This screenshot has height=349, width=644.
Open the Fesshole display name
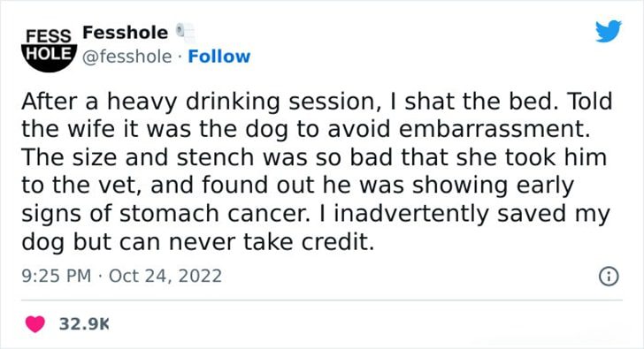click(x=126, y=33)
